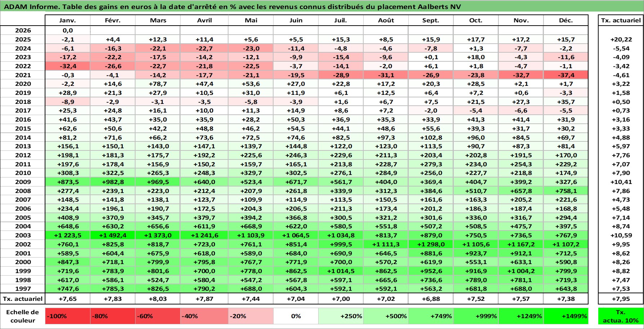The width and height of the screenshot is (644, 329).
Task: Click the '+17,7' cell in October 2025
Action: 476,39
